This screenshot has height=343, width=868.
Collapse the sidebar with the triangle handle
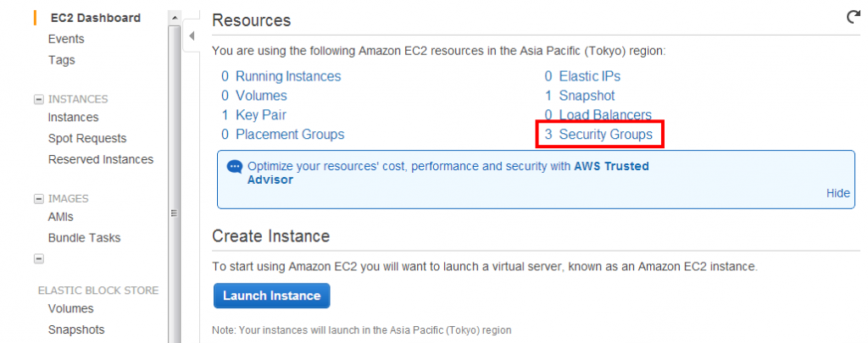[192, 36]
